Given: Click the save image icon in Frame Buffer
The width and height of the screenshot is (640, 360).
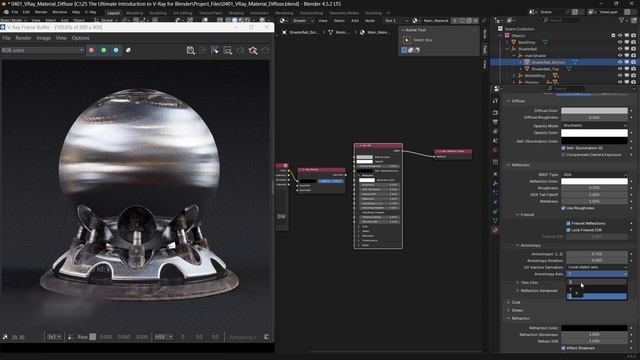Looking at the screenshot, I should click(x=191, y=50).
